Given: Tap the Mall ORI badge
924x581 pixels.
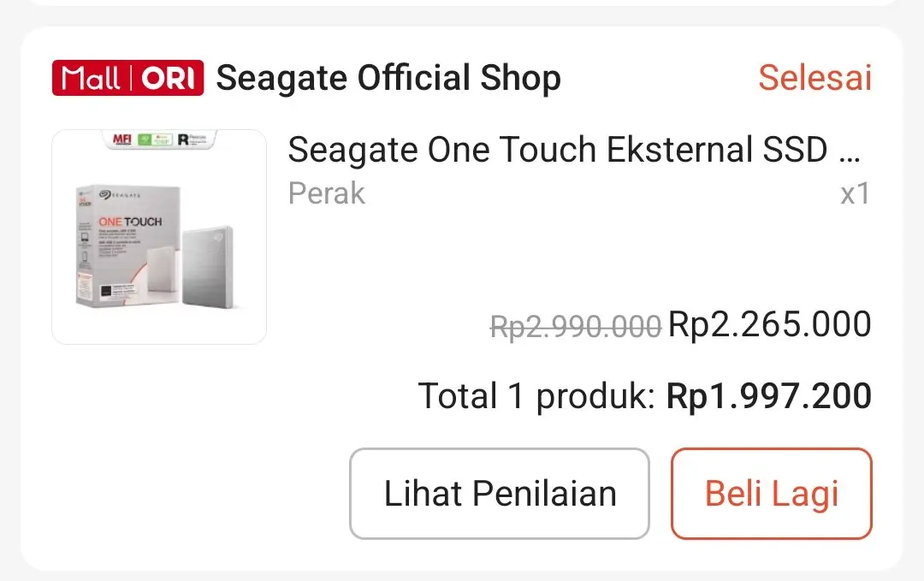Looking at the screenshot, I should (x=127, y=79).
